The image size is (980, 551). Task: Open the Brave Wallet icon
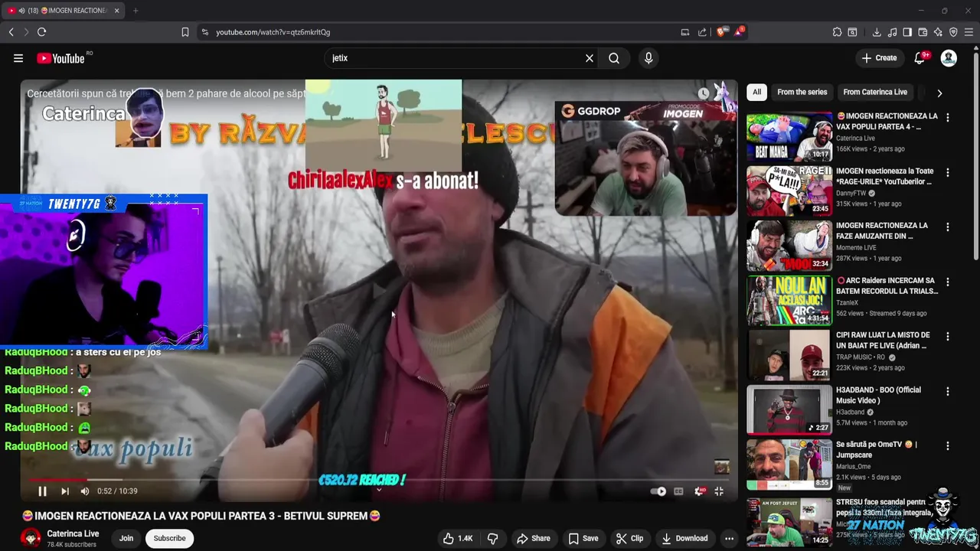(x=923, y=32)
